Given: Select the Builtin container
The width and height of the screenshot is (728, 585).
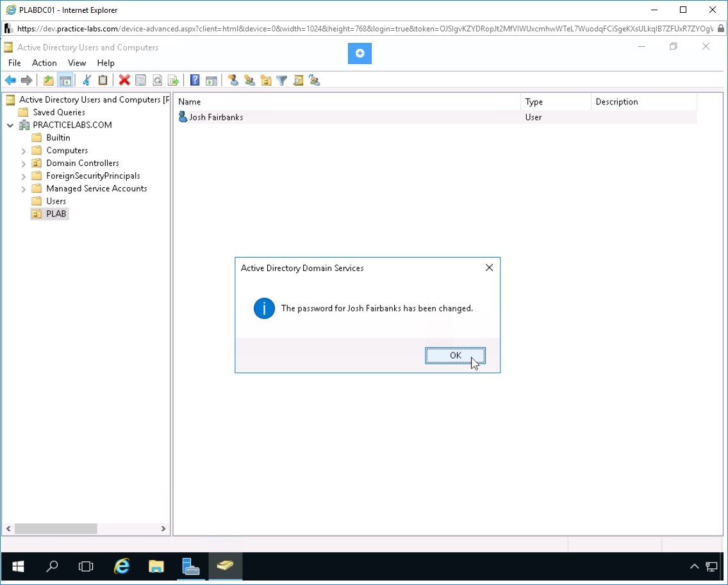Looking at the screenshot, I should (58, 138).
